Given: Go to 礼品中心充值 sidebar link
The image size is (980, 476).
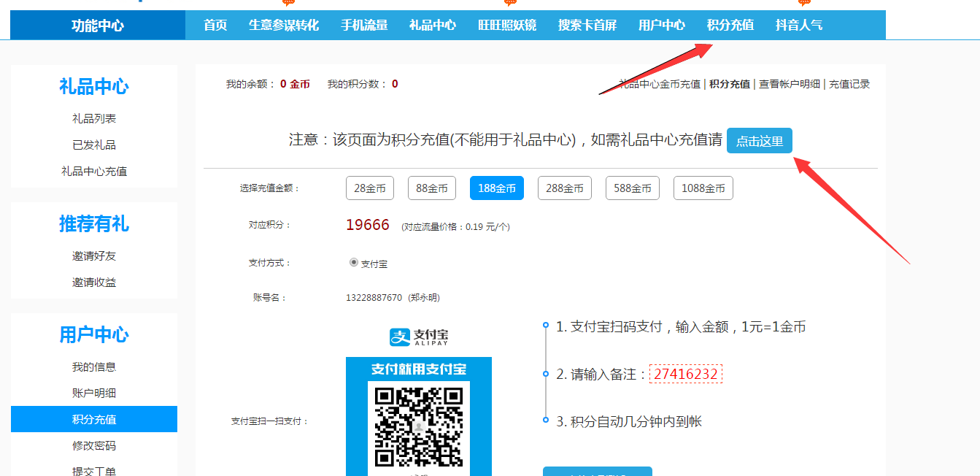Looking at the screenshot, I should 94,171.
